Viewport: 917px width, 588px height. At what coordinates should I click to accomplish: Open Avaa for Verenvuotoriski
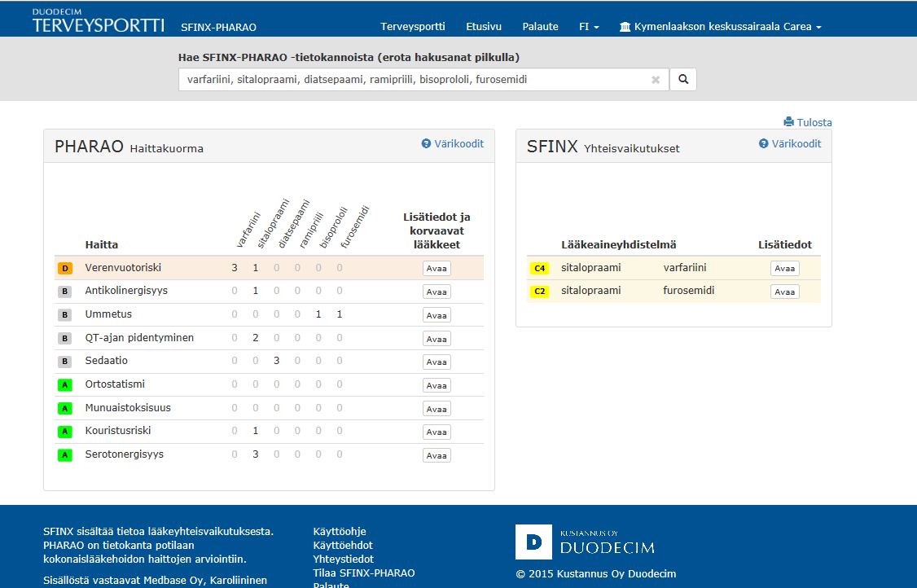[437, 269]
